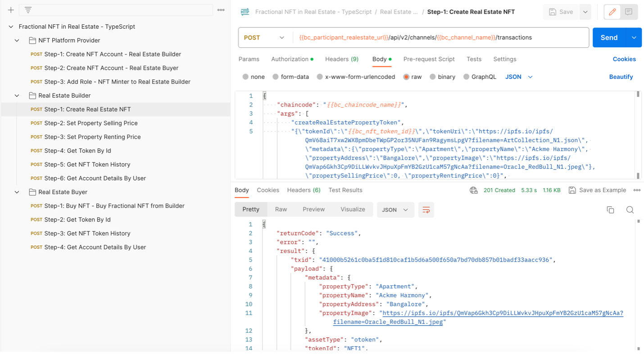Open the Test Results response tab

(345, 190)
